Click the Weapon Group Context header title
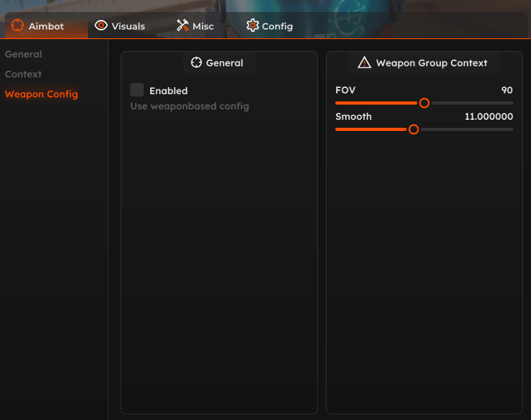Screen dimensions: 531x420 (x=431, y=62)
